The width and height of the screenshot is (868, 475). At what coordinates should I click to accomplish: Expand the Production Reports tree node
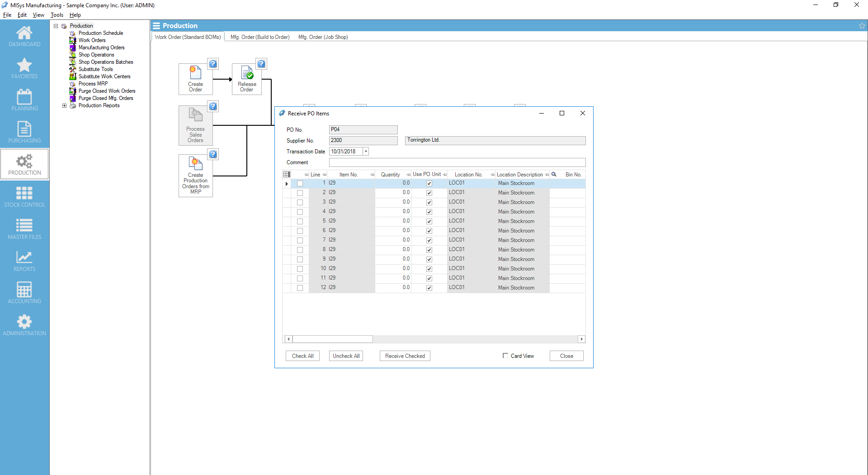[x=64, y=106]
